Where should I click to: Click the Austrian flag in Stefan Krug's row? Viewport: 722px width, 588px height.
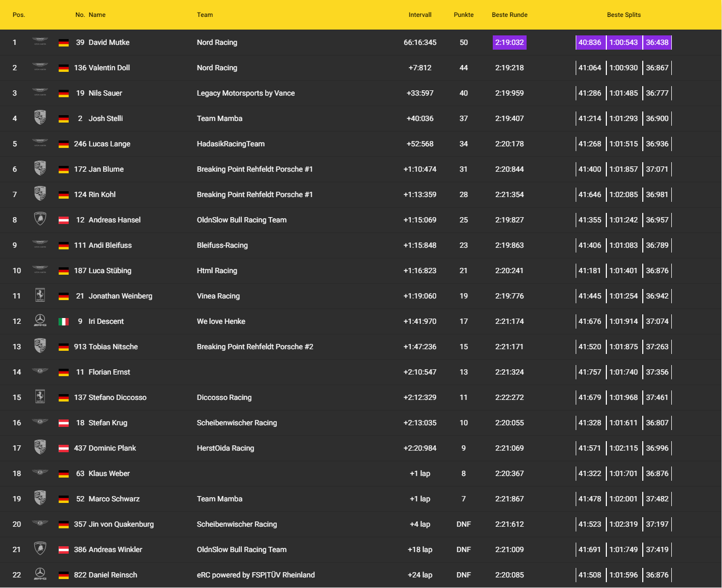pyautogui.click(x=63, y=423)
